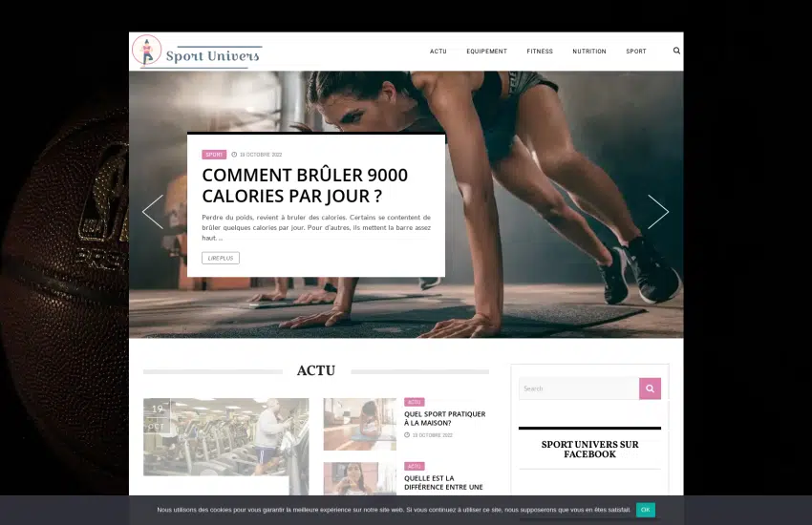Open the ACTU menu item

pos(438,52)
